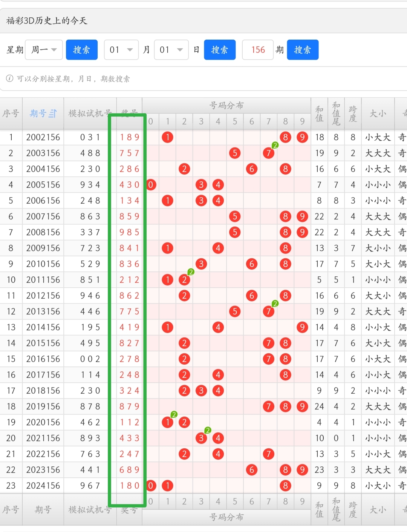Click winning number 689 in row 2023156

tap(129, 470)
